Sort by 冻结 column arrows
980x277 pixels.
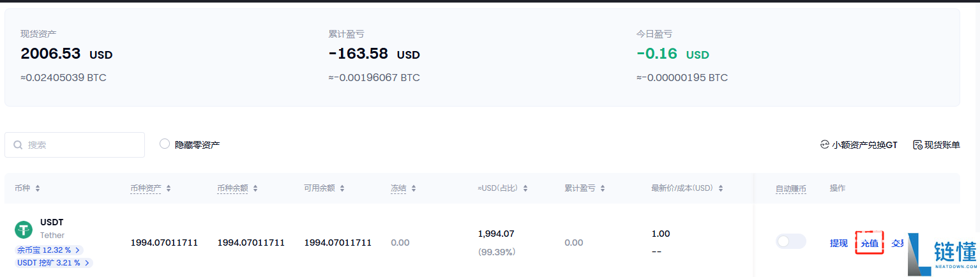pyautogui.click(x=413, y=188)
